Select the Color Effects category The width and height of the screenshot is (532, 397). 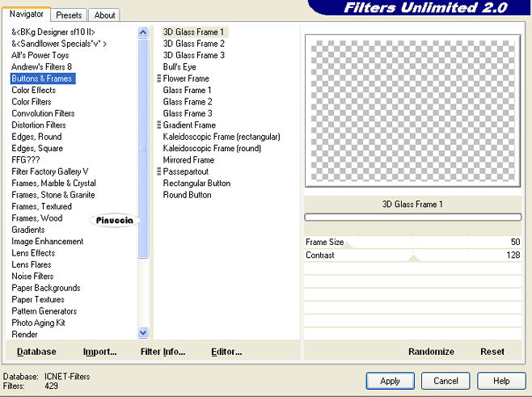pyautogui.click(x=34, y=90)
